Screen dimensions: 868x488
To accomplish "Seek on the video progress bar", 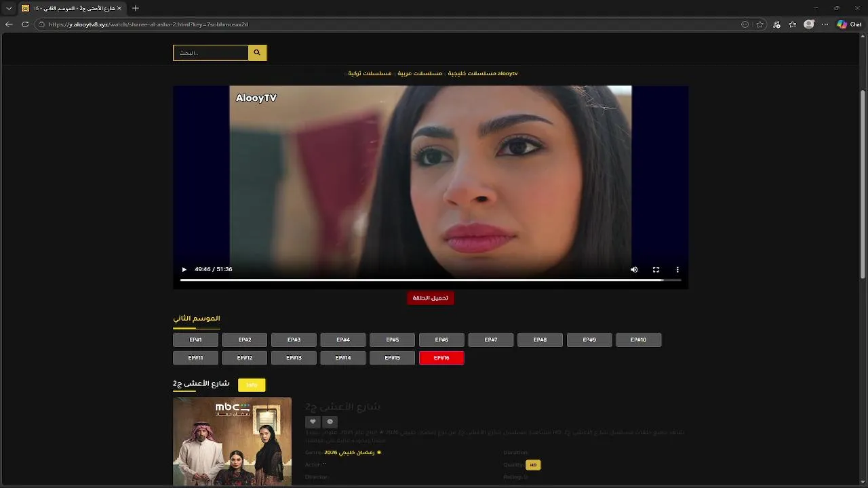I will [x=431, y=280].
